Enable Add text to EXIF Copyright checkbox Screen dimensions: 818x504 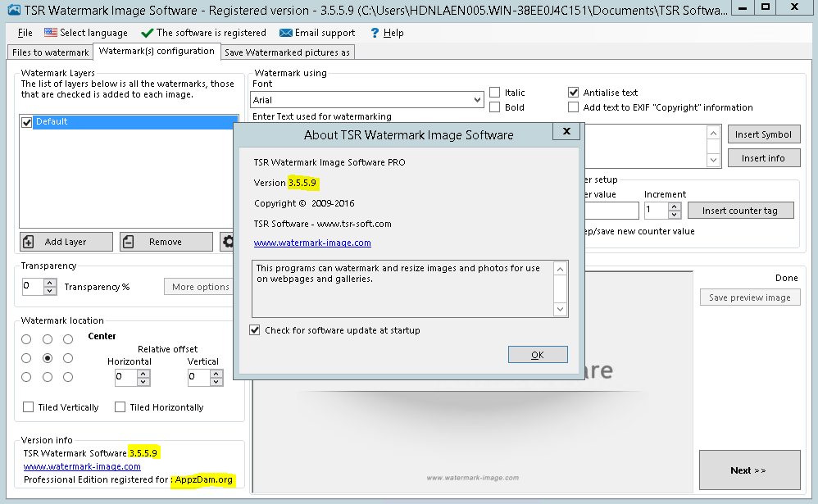[573, 107]
